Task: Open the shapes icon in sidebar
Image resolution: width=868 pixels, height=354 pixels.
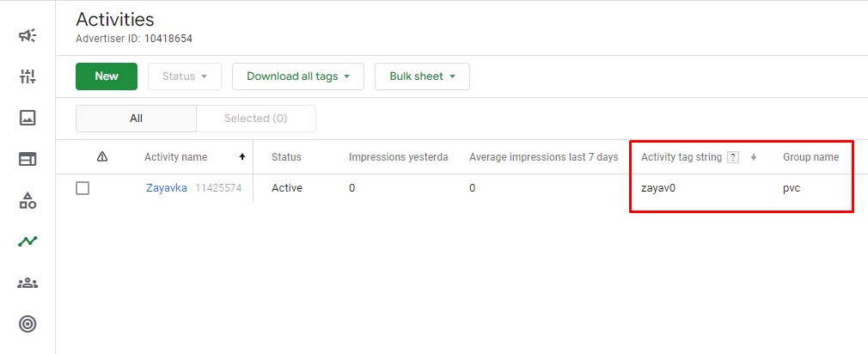Action: click(28, 201)
